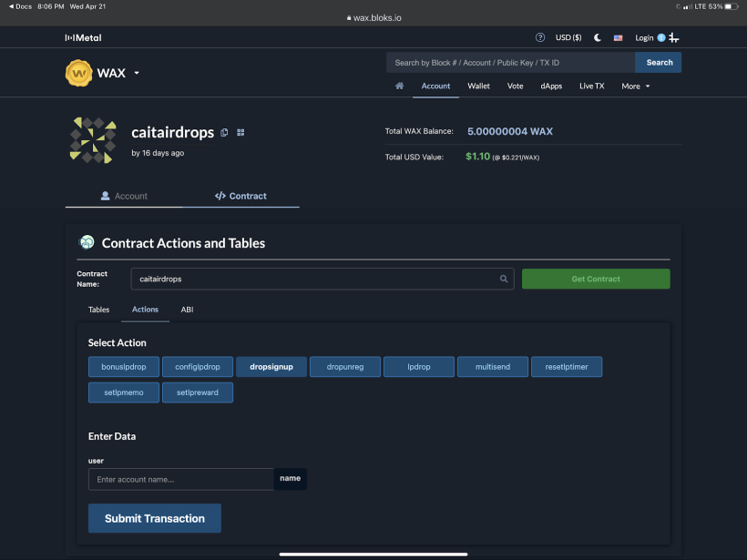
Task: Click the $1.10 USD value text
Action: click(x=478, y=157)
